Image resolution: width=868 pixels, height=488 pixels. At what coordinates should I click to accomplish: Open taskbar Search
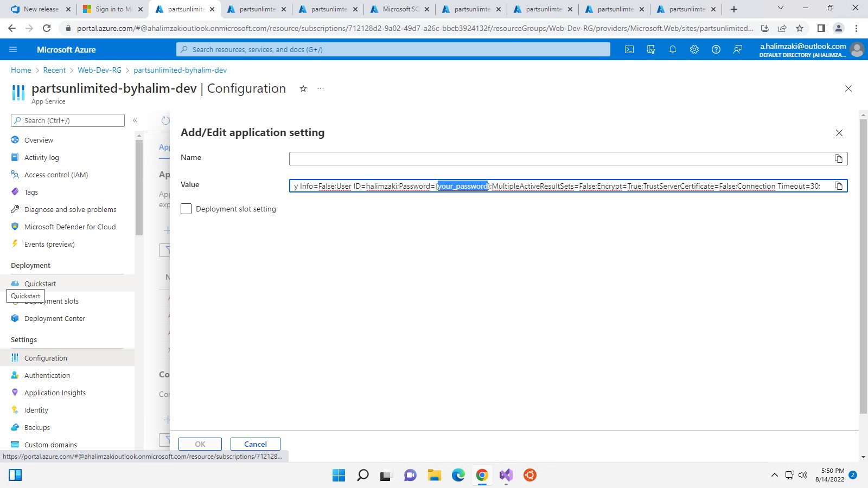tap(363, 476)
